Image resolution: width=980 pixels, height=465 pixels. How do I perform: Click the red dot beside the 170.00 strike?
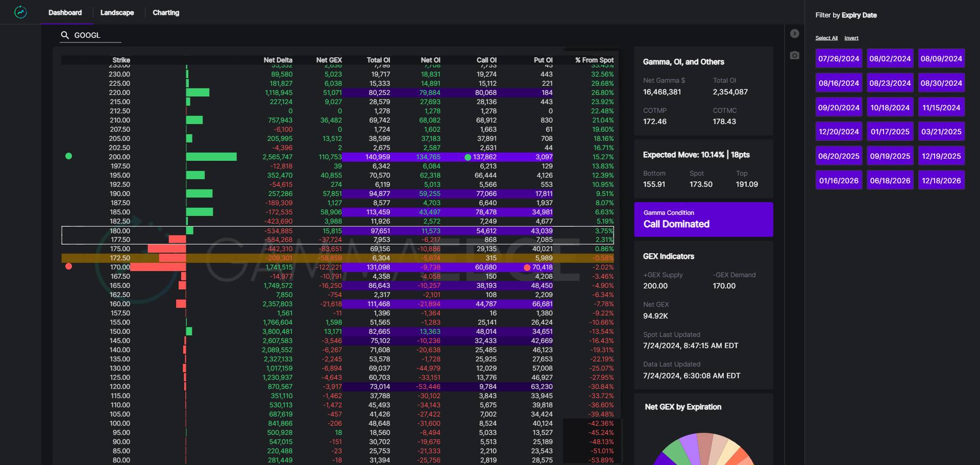(x=69, y=266)
